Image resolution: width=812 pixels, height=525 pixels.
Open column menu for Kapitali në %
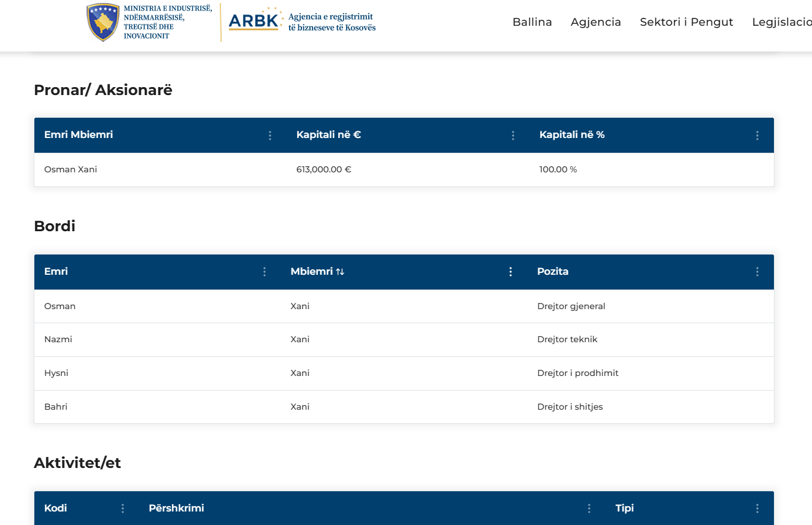[757, 136]
